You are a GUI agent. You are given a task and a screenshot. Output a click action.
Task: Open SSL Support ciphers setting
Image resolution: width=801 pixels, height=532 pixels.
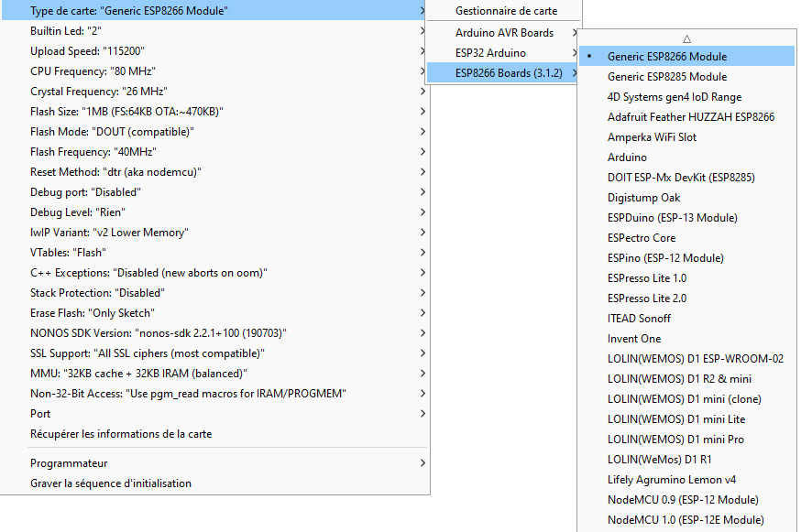click(214, 353)
